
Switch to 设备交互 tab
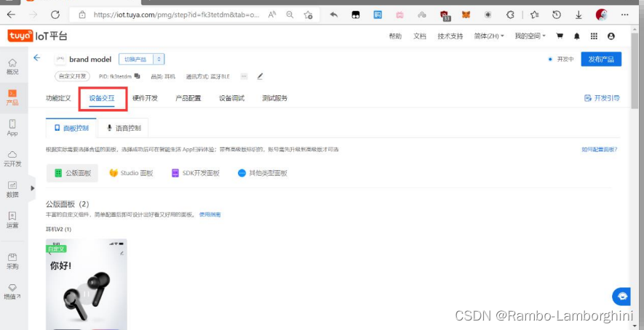click(x=102, y=98)
